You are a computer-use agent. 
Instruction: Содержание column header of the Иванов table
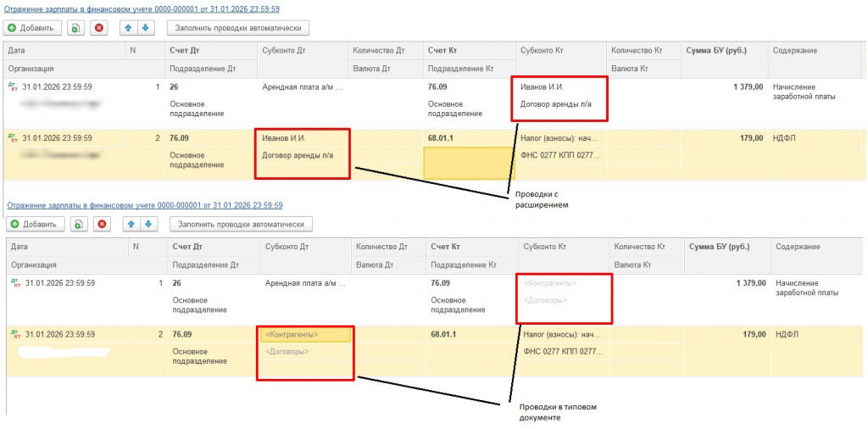tap(795, 50)
